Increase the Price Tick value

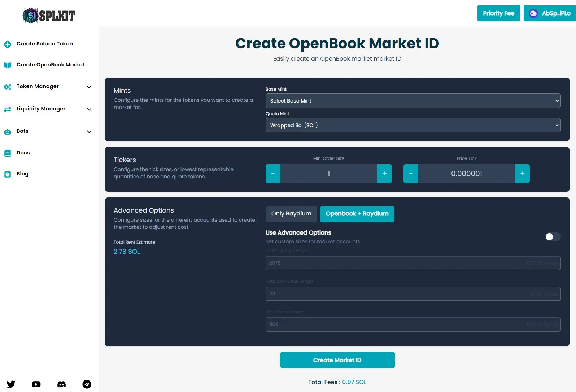tap(522, 174)
